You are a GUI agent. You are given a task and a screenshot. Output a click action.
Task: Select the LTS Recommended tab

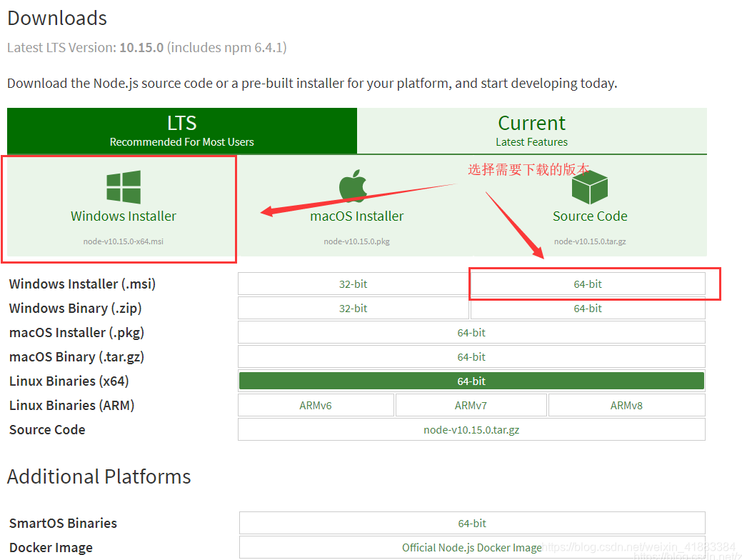tap(181, 131)
